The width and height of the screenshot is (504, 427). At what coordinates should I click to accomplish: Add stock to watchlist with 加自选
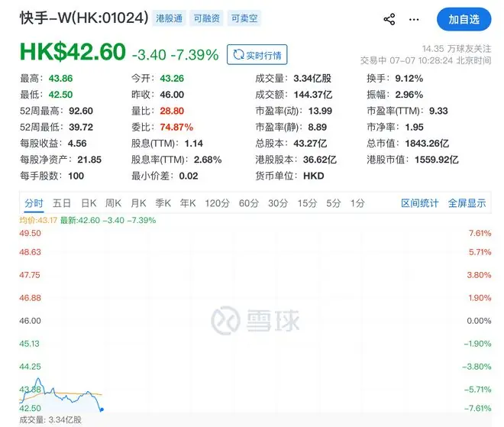[x=464, y=19]
